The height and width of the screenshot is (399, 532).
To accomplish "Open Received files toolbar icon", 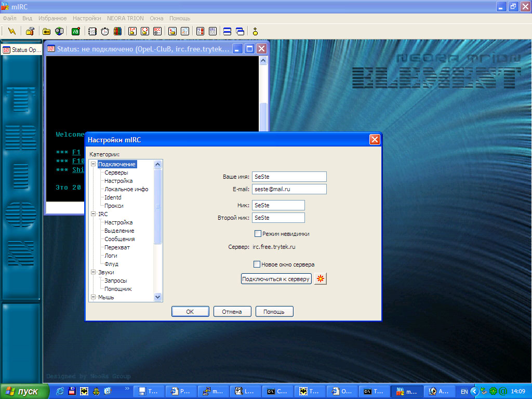I will 172,31.
